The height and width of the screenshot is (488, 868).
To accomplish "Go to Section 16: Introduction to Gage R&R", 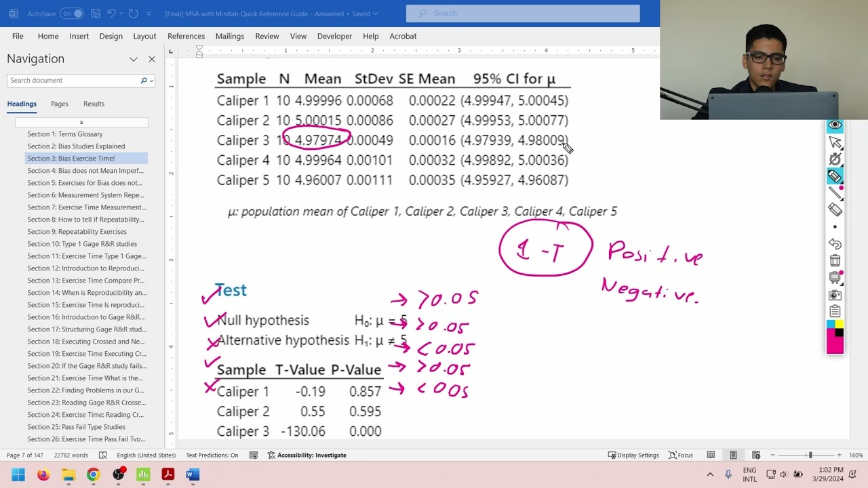I will pyautogui.click(x=86, y=317).
